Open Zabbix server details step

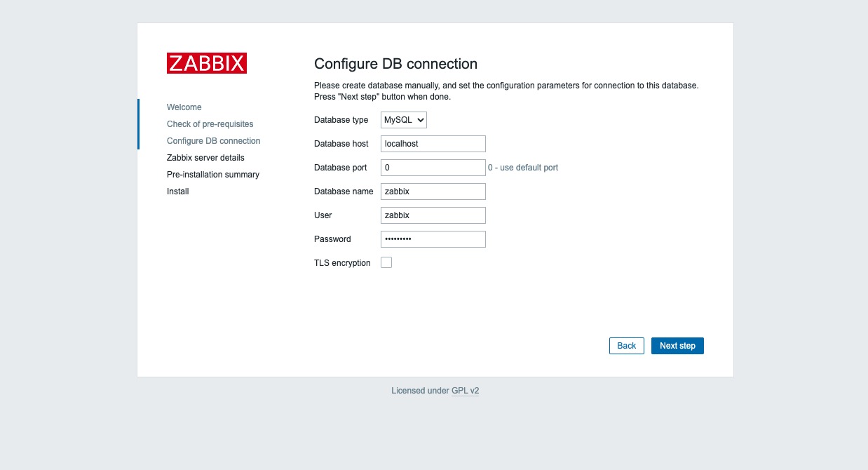[x=205, y=158]
